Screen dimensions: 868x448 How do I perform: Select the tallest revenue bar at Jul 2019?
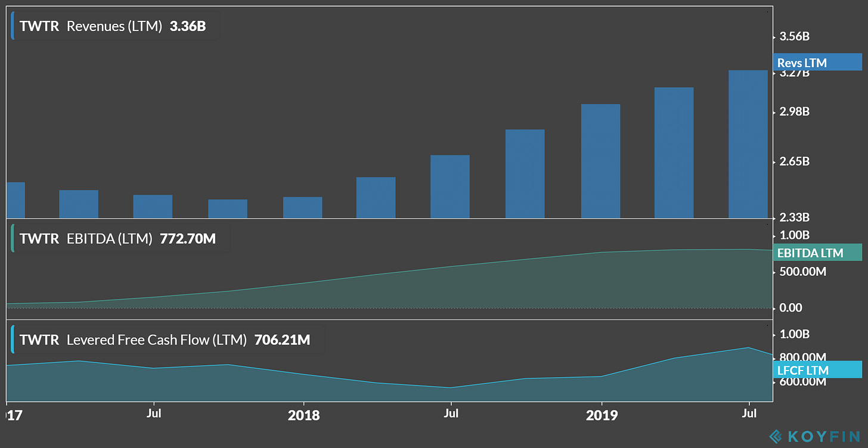pos(748,144)
